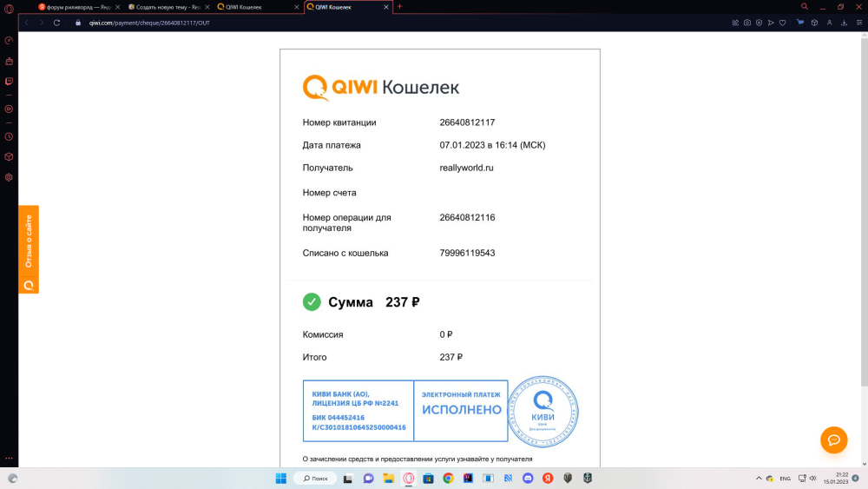Open the Settings gear icon in the sidebar

pos(9,178)
